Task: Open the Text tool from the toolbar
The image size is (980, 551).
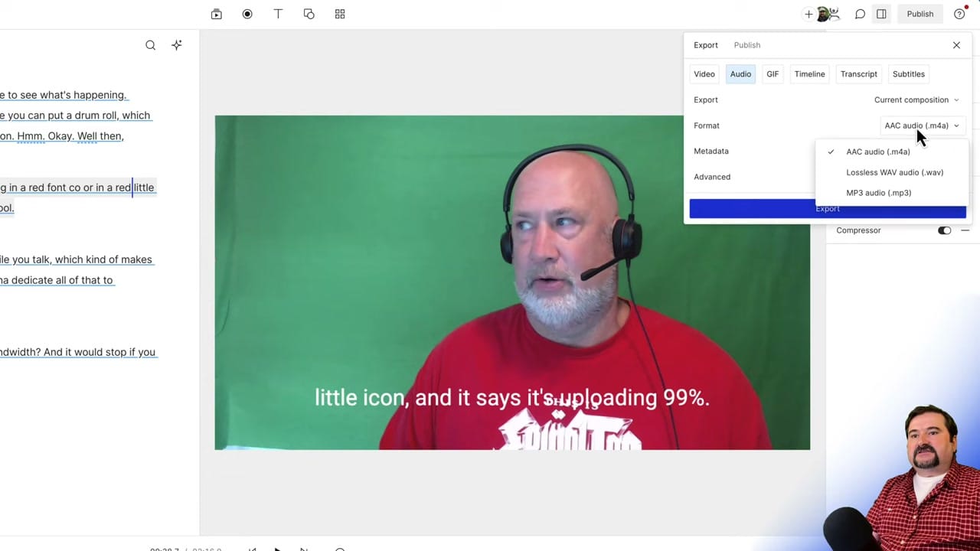Action: click(x=278, y=14)
